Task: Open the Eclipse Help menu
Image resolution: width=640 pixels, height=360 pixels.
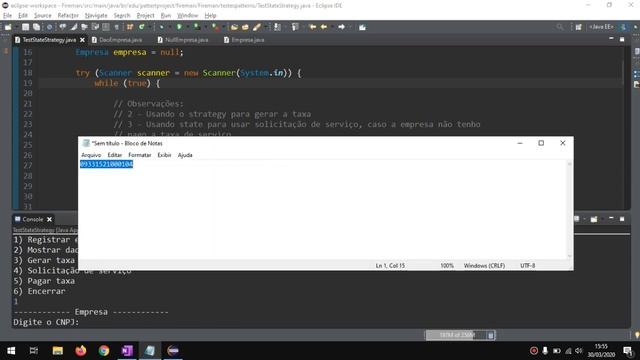Action: (210, 16)
